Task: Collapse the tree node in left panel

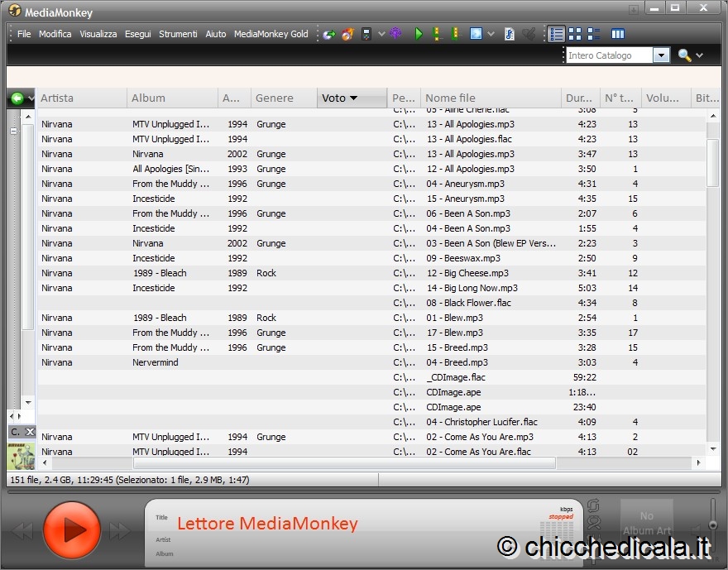Action: (x=13, y=131)
